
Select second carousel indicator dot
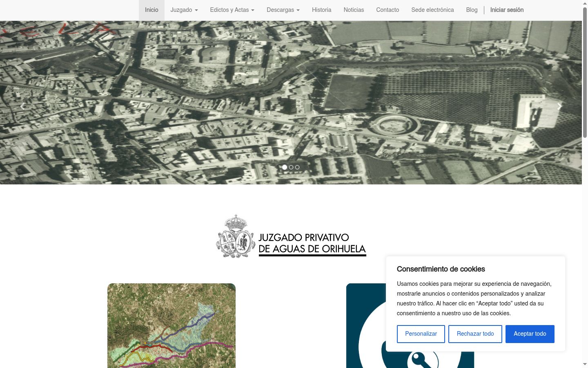tap(291, 167)
